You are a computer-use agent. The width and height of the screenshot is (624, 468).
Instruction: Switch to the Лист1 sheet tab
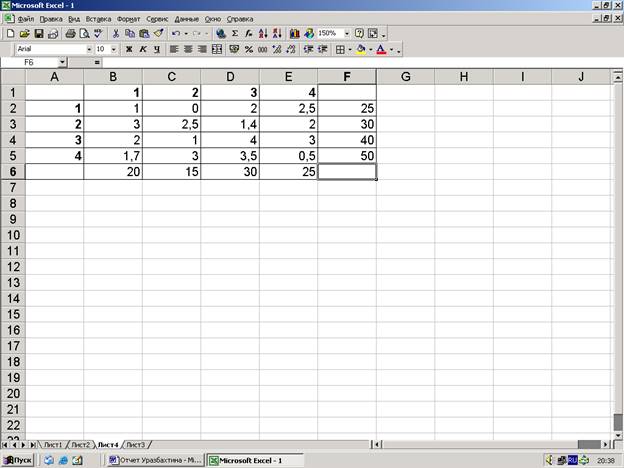point(53,445)
